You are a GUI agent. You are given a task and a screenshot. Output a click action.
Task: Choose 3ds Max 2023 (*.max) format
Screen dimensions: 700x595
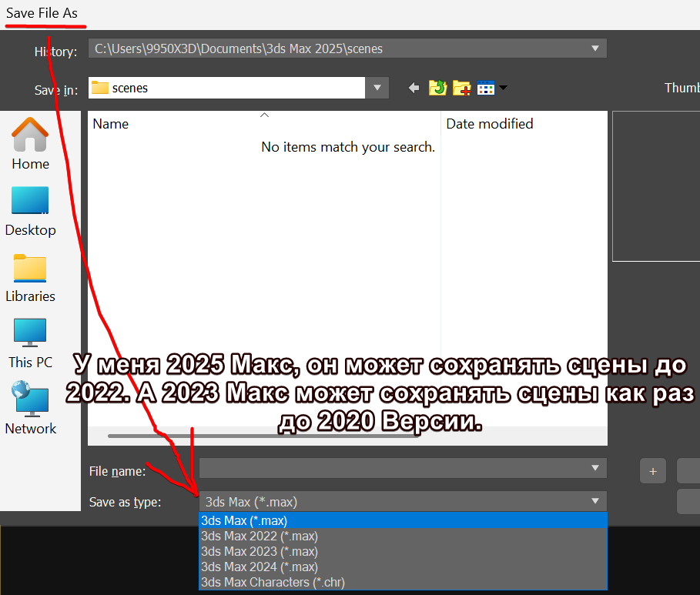pos(403,552)
